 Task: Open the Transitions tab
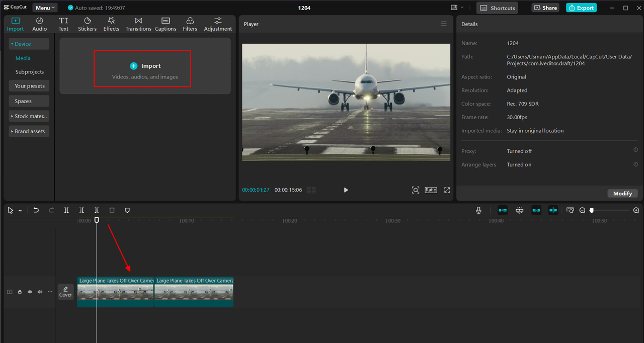pos(138,24)
